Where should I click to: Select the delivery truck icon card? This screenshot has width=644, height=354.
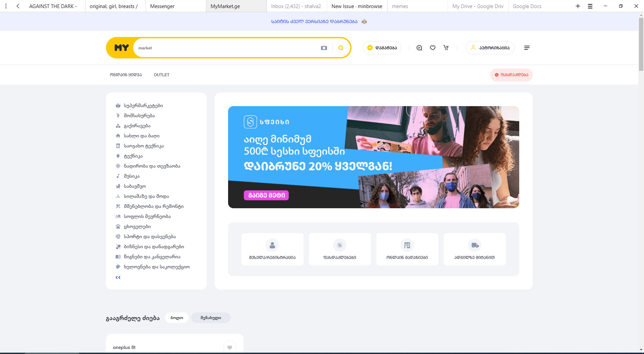point(474,249)
